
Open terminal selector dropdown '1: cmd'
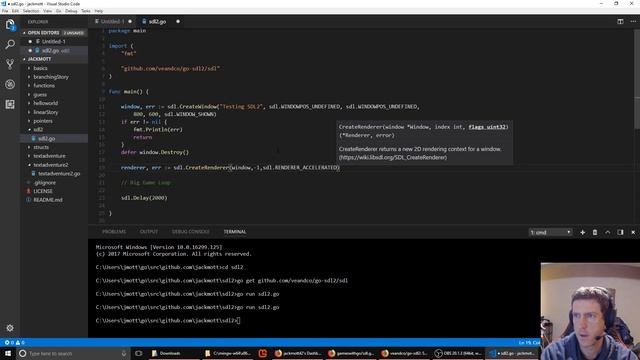click(550, 232)
